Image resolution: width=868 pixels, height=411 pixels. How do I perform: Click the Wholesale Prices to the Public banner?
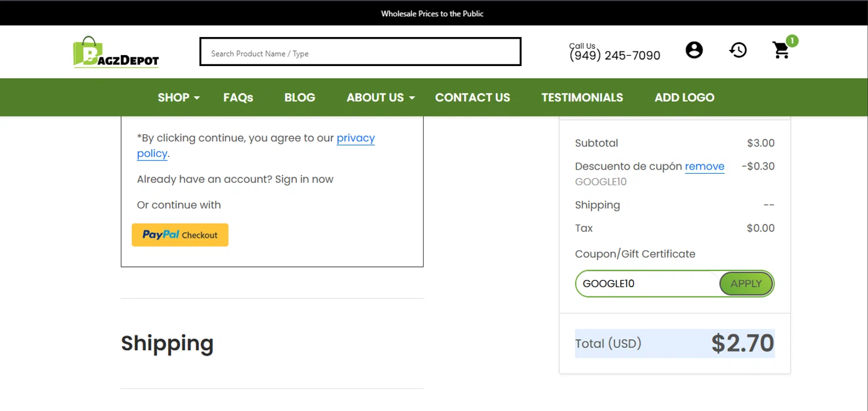[432, 13]
